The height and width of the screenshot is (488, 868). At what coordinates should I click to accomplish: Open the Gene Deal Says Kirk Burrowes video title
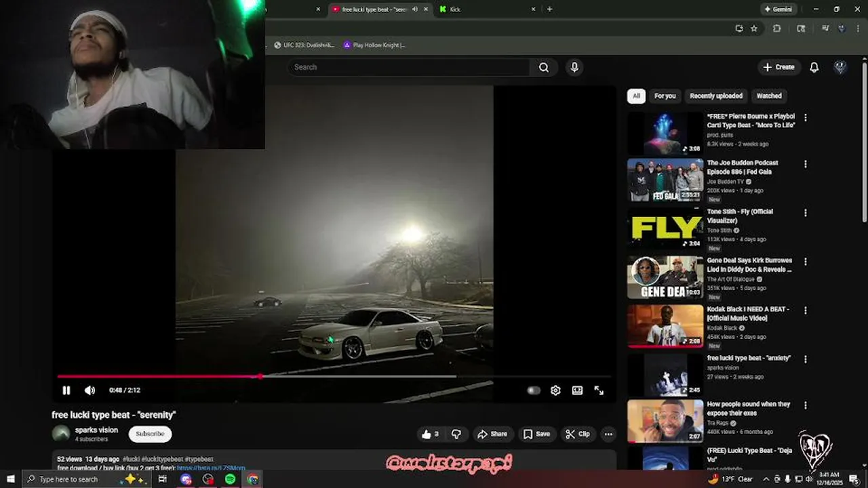point(749,265)
